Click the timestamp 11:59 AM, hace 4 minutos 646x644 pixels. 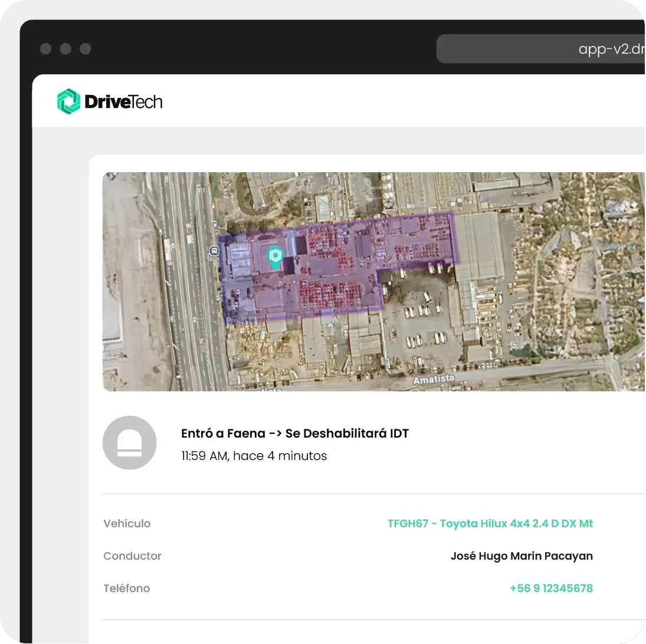[x=254, y=456]
